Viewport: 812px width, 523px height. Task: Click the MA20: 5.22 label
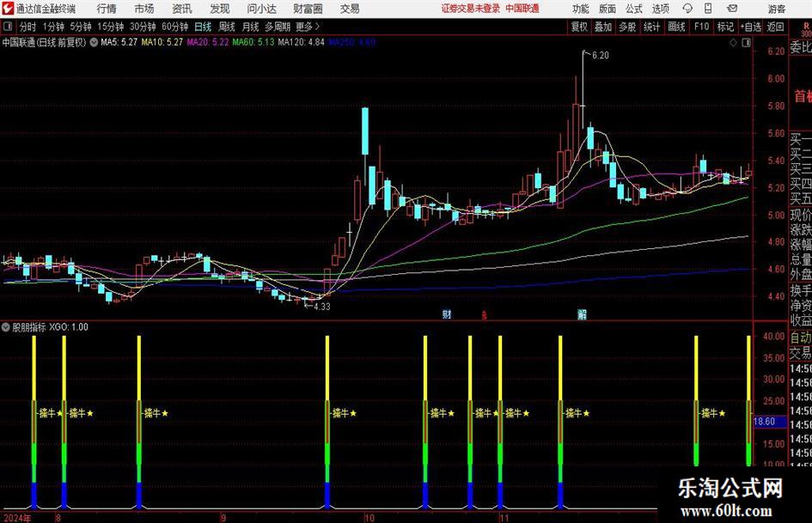(x=208, y=42)
